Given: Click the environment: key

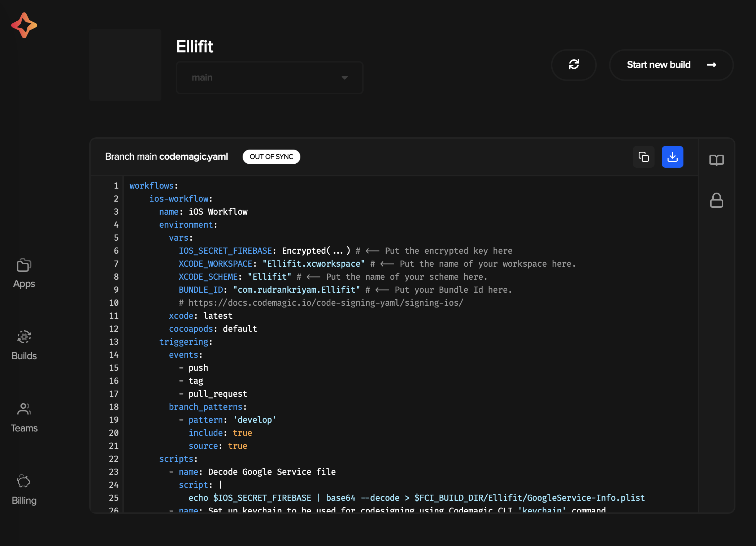Looking at the screenshot, I should click(188, 225).
